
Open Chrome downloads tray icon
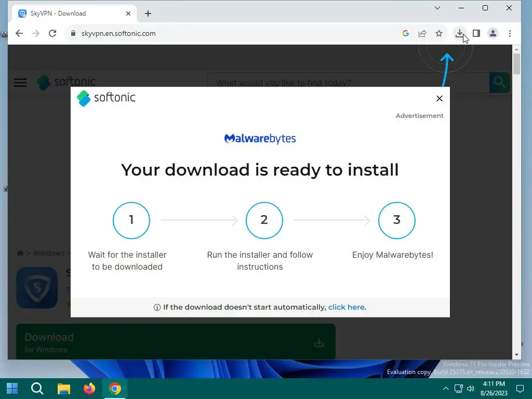pos(459,33)
